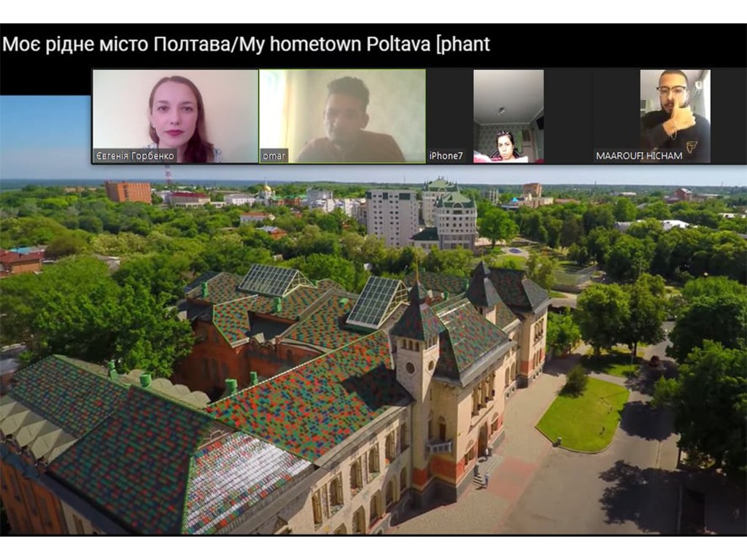Click the 'Євгенія Горбенко' name label
The image size is (747, 560).
pos(136,156)
